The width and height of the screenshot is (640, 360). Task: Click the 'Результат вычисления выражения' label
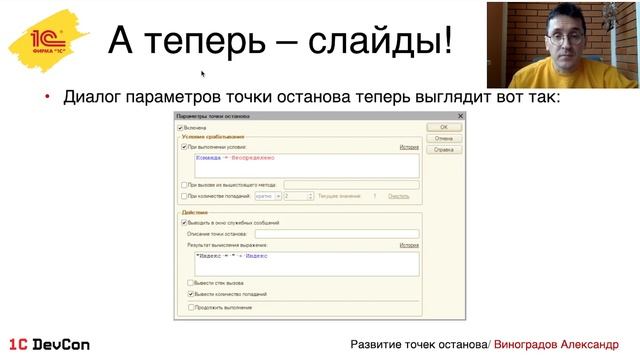click(x=227, y=245)
